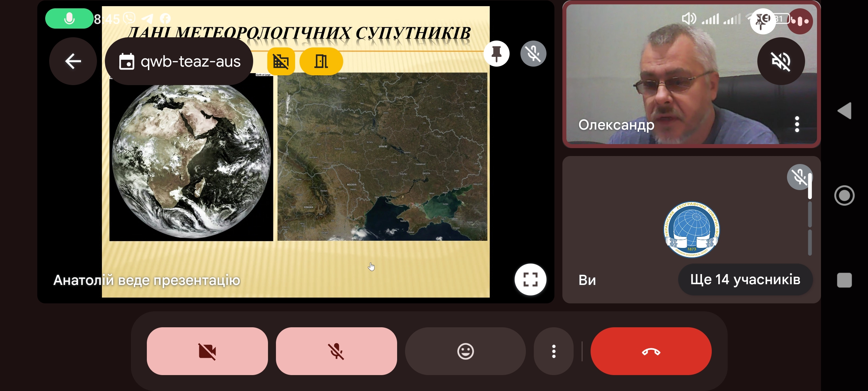Expand presentation to fullscreen
The height and width of the screenshot is (391, 868).
tap(530, 279)
